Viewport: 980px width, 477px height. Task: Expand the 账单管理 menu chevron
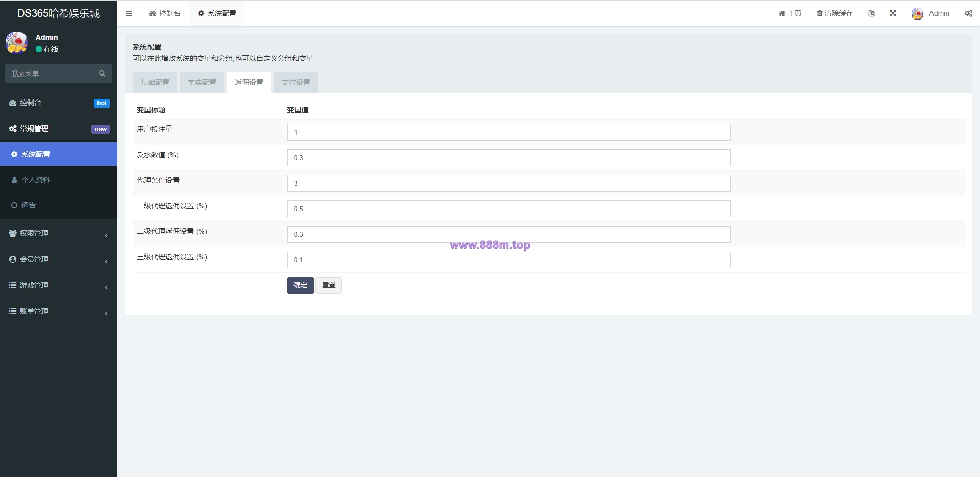tap(106, 313)
